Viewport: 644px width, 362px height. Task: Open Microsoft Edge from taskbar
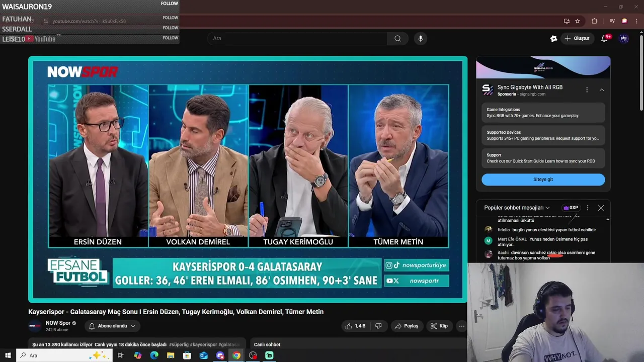click(154, 355)
